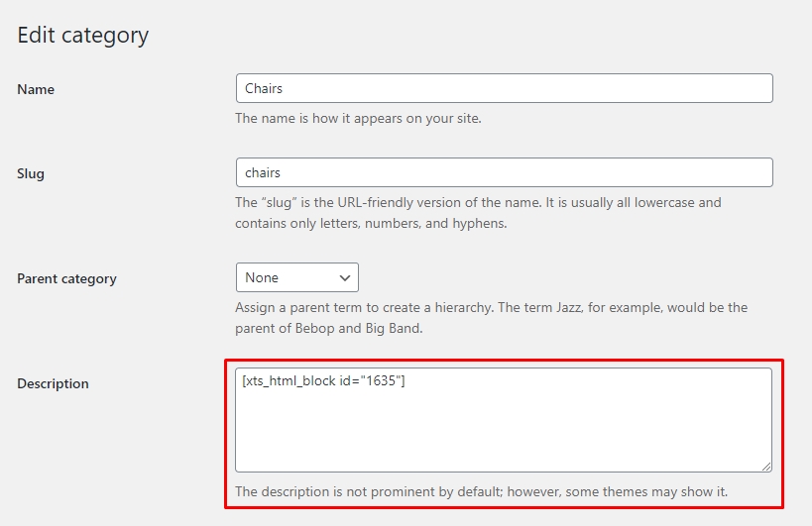Select the Parent category label
Image resolution: width=812 pixels, height=526 pixels.
[x=66, y=278]
